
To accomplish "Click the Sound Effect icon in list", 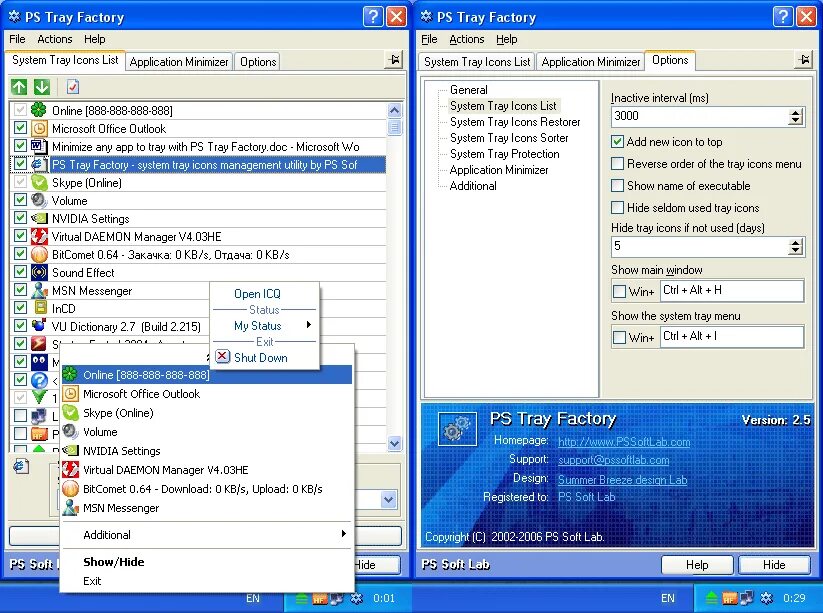I will click(39, 272).
